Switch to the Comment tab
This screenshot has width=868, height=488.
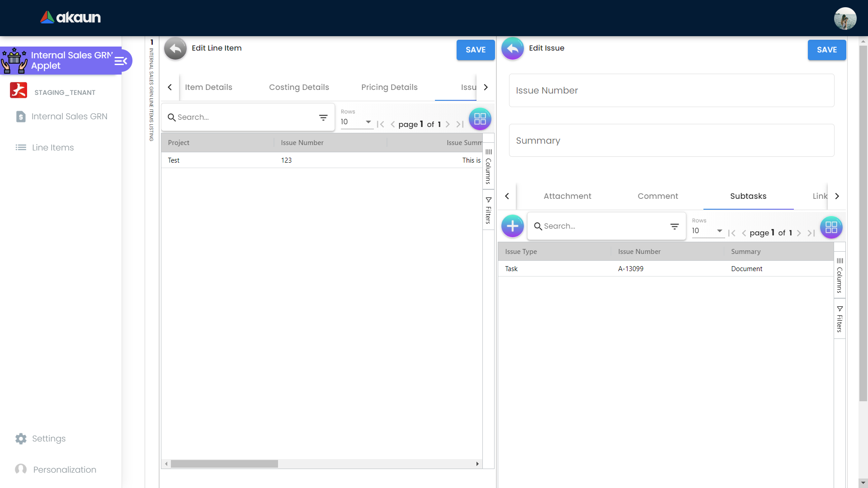[657, 196]
